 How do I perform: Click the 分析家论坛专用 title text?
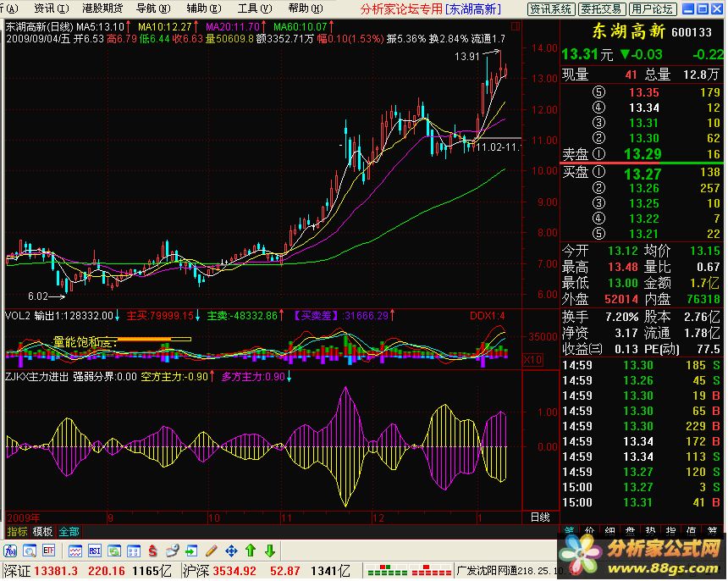pyautogui.click(x=401, y=8)
